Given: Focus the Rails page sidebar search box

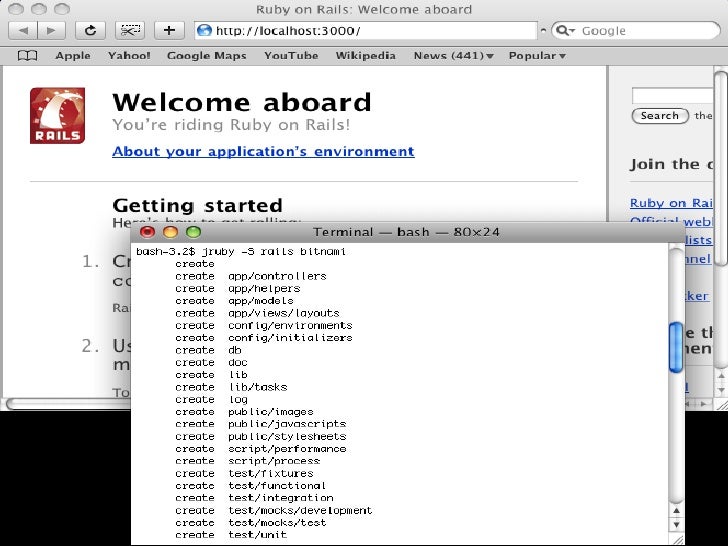Looking at the screenshot, I should [672, 96].
